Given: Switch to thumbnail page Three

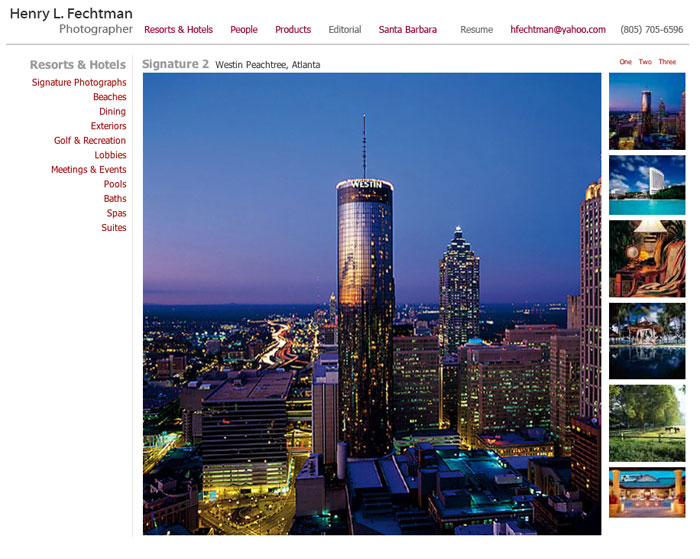Looking at the screenshot, I should (x=667, y=62).
